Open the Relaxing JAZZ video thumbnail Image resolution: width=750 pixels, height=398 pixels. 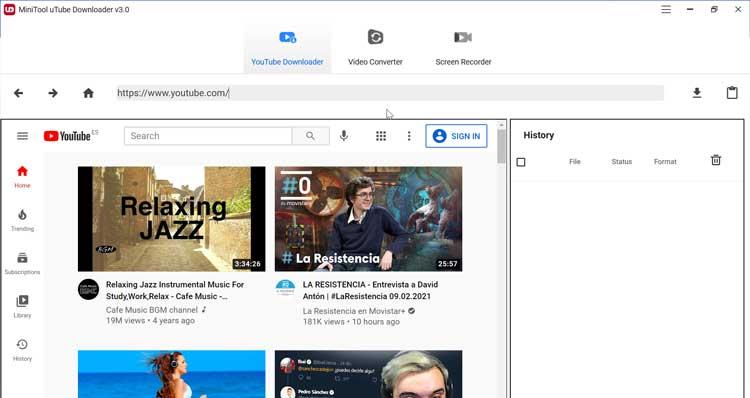pos(172,219)
